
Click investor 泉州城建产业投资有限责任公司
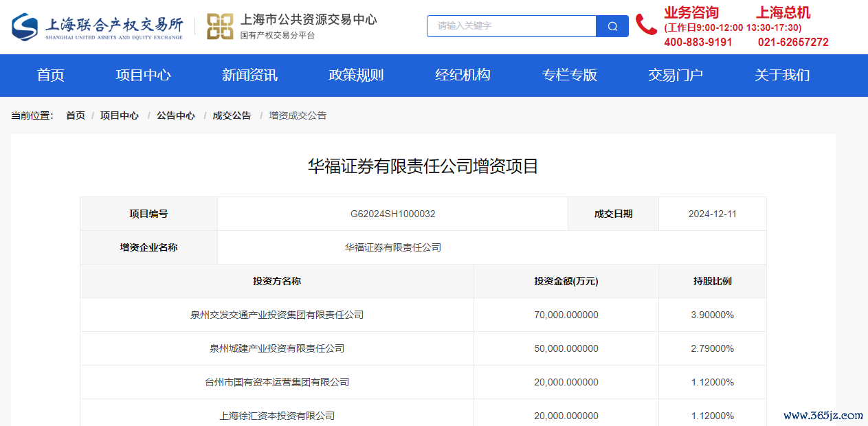click(277, 348)
